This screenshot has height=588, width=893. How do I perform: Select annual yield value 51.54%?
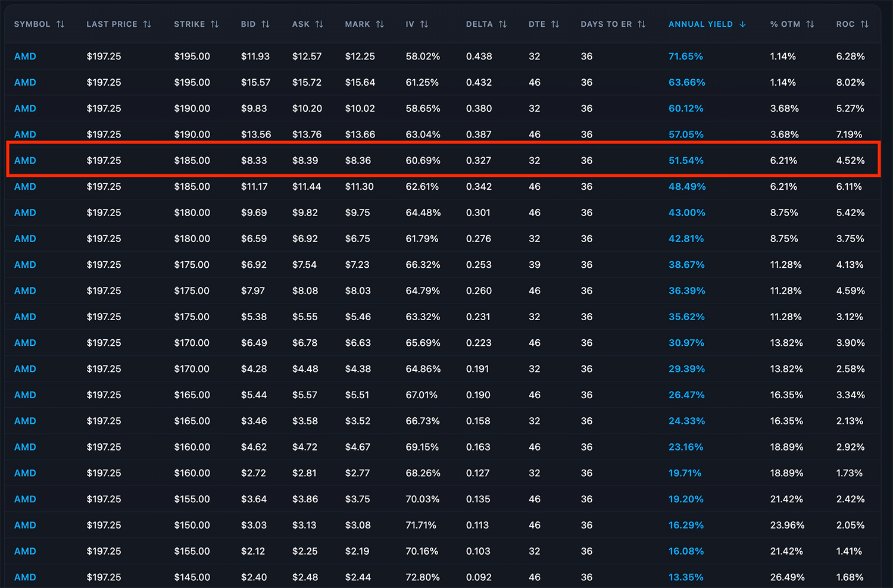pyautogui.click(x=686, y=161)
